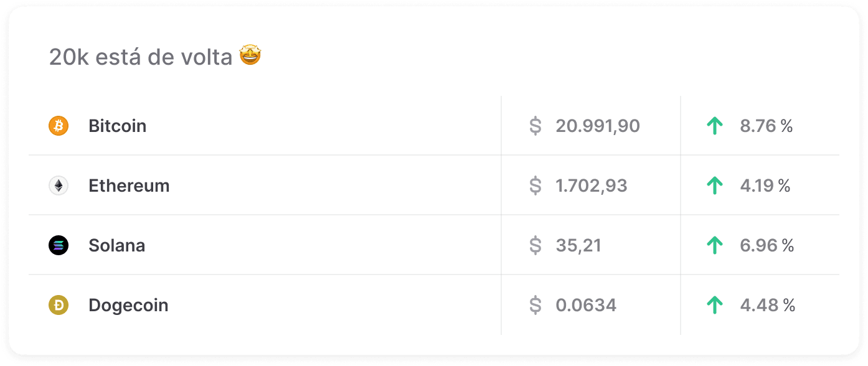868x366 pixels.
Task: Click the Bitcoin coin icon
Action: [57, 126]
